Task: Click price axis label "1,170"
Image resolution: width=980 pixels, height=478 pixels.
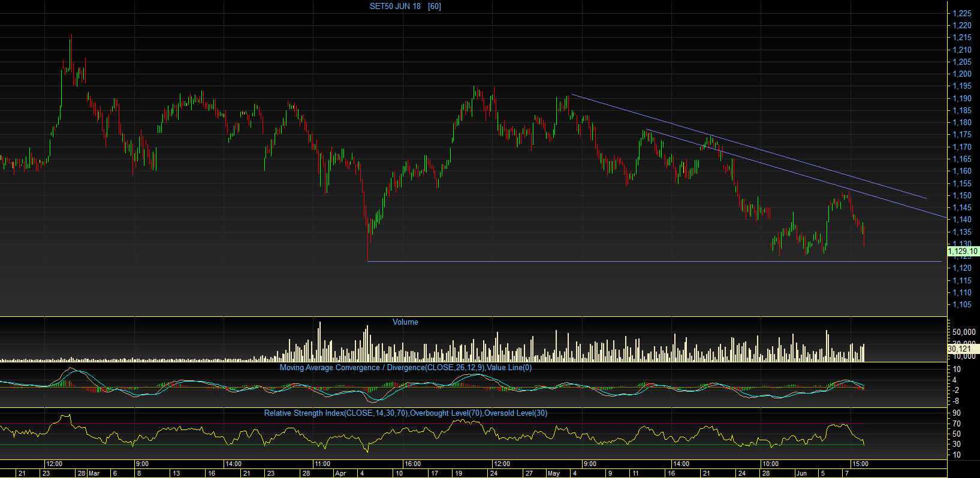Action: pyautogui.click(x=962, y=147)
